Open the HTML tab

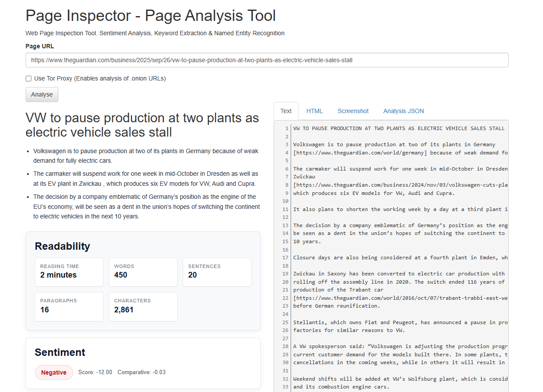314,111
